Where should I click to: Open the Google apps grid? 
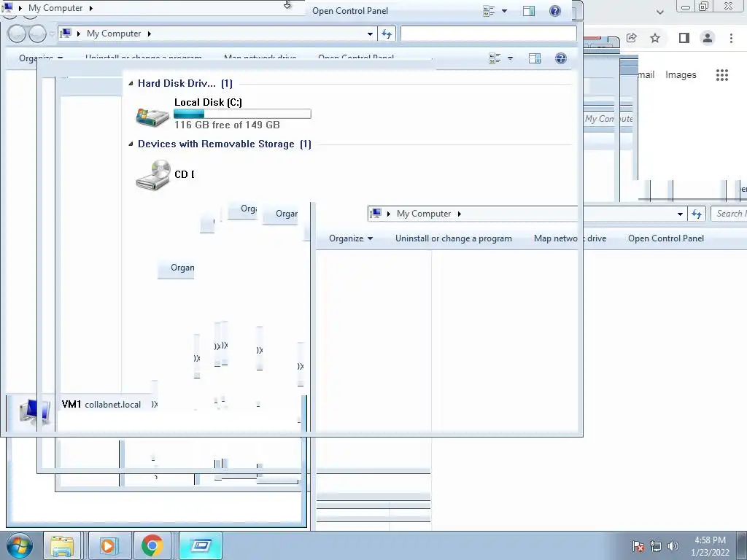click(x=721, y=75)
